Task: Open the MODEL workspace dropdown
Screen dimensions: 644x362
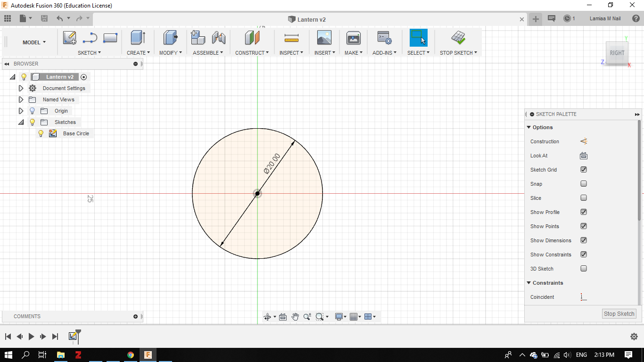Action: point(34,42)
